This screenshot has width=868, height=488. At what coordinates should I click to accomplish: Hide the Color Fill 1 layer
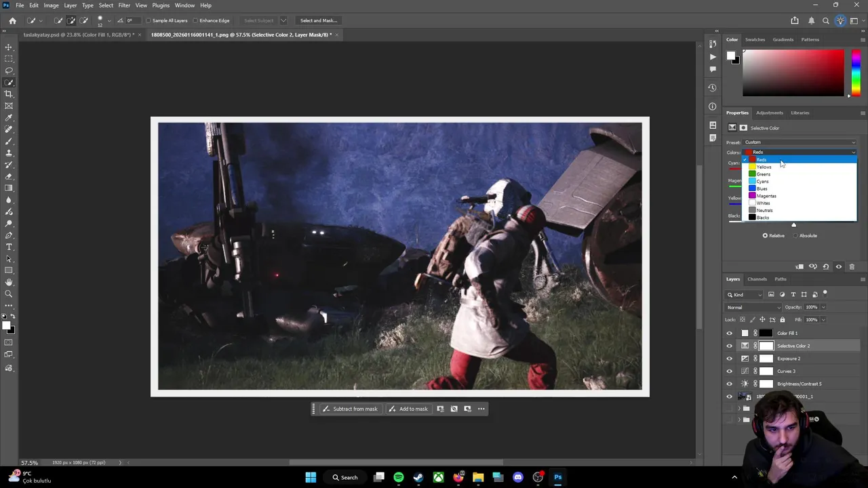click(730, 333)
